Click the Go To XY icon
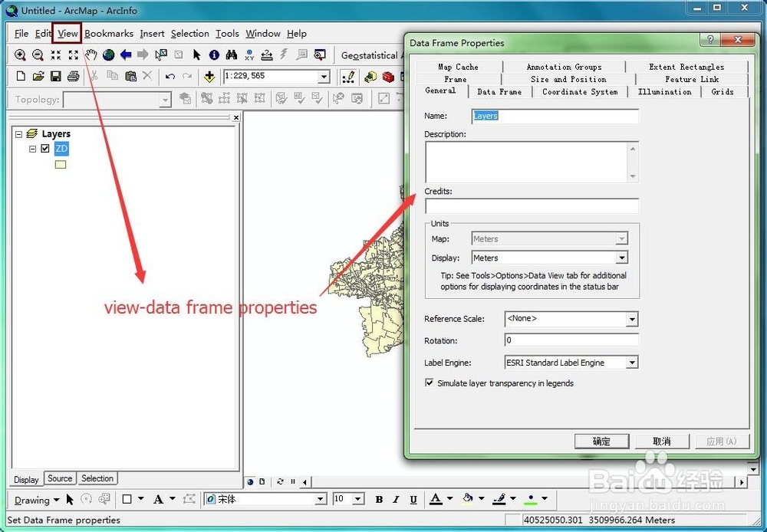This screenshot has width=767, height=532. pyautogui.click(x=249, y=54)
